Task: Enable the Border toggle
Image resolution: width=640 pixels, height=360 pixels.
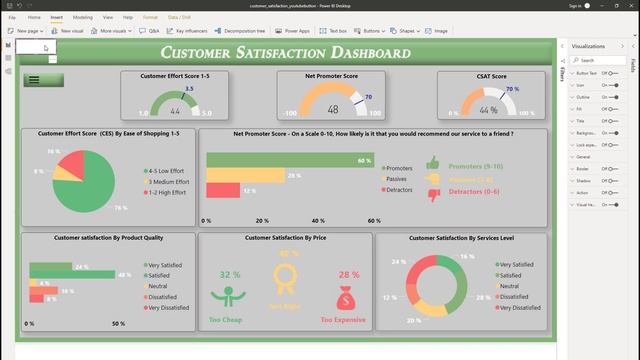Action: click(613, 169)
